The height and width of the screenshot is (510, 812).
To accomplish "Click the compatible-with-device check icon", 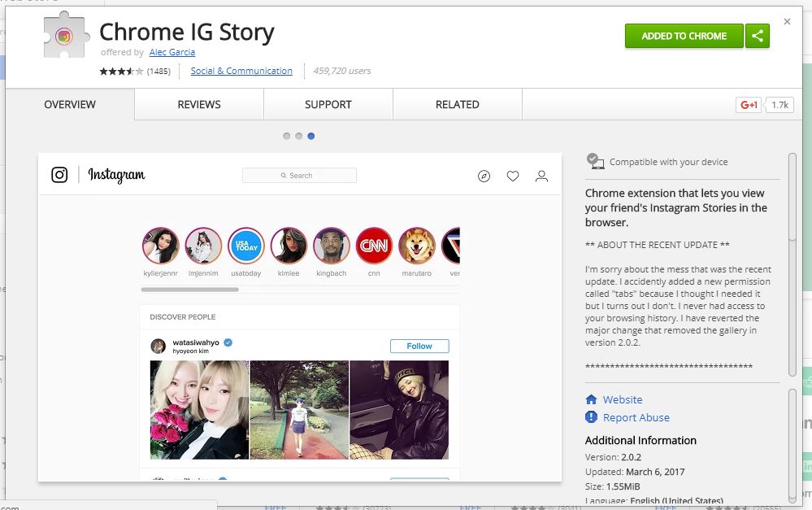I will coord(595,161).
